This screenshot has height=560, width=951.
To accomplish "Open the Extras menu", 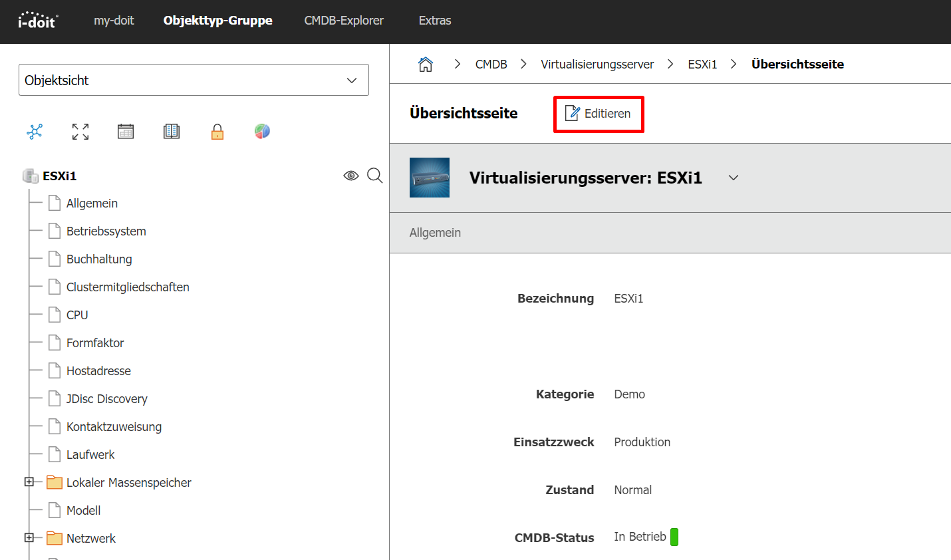I will [435, 21].
